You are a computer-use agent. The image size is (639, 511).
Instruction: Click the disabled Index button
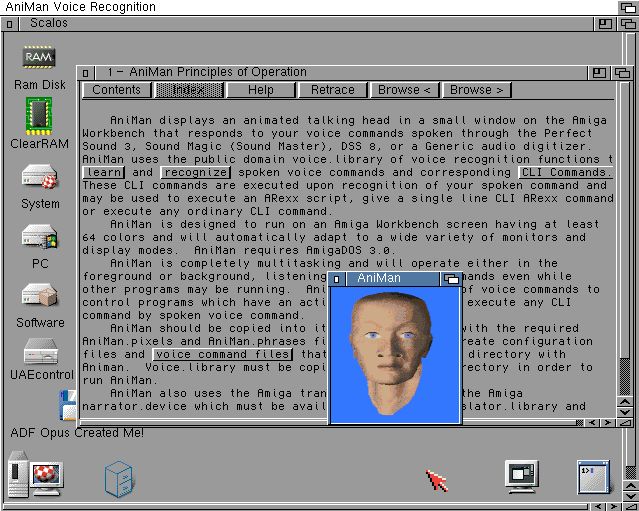click(x=189, y=90)
